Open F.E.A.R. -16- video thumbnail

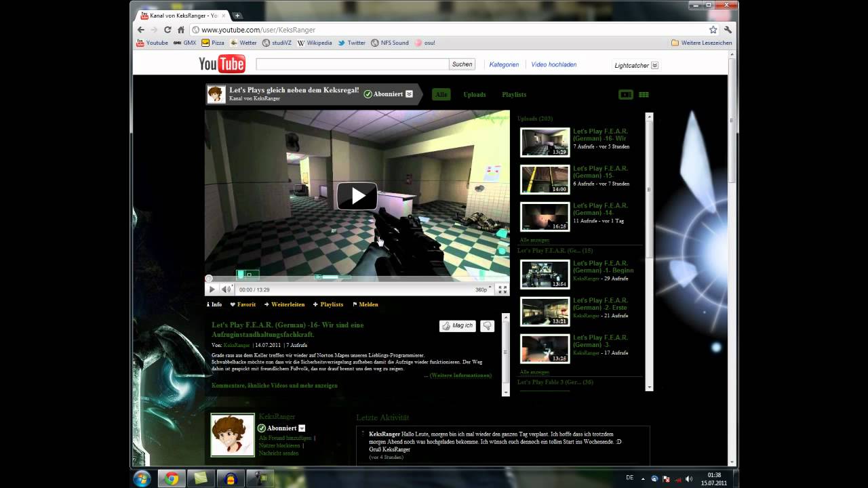coord(545,142)
